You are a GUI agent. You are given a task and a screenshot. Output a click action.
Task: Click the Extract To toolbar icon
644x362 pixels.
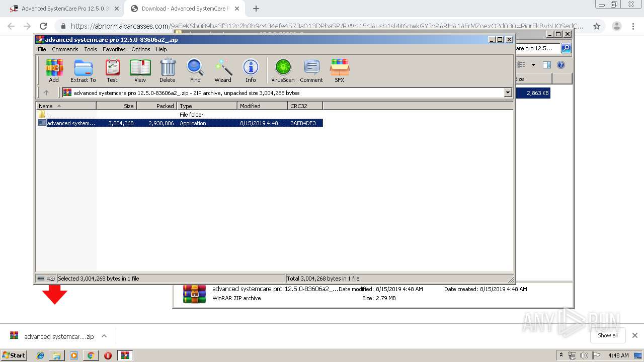83,70
